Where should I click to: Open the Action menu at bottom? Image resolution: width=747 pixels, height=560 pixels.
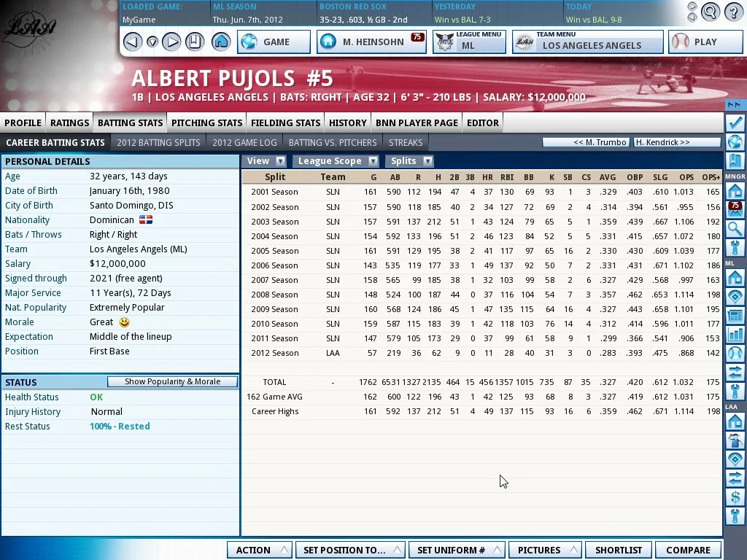[259, 550]
